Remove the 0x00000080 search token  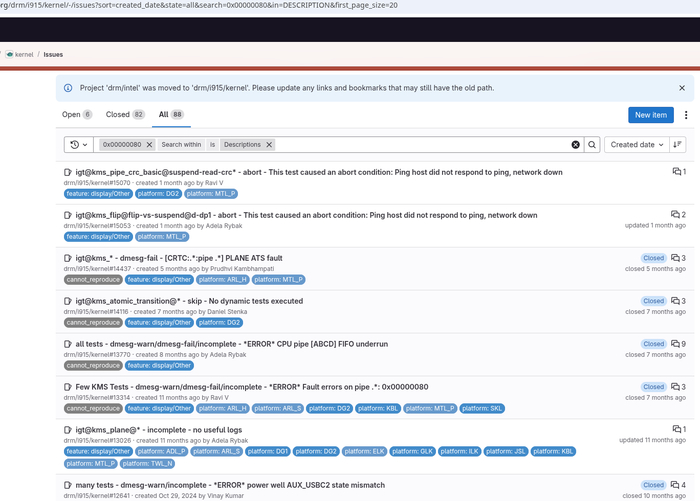[150, 145]
